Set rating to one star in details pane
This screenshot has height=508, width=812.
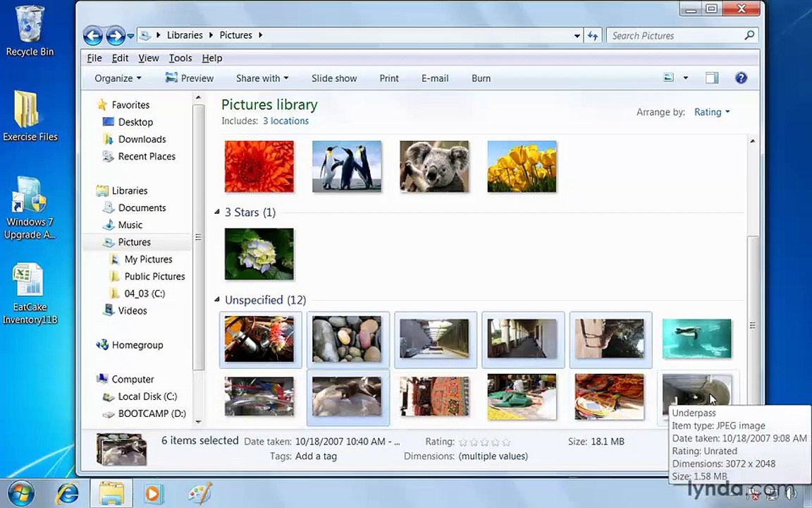(463, 442)
